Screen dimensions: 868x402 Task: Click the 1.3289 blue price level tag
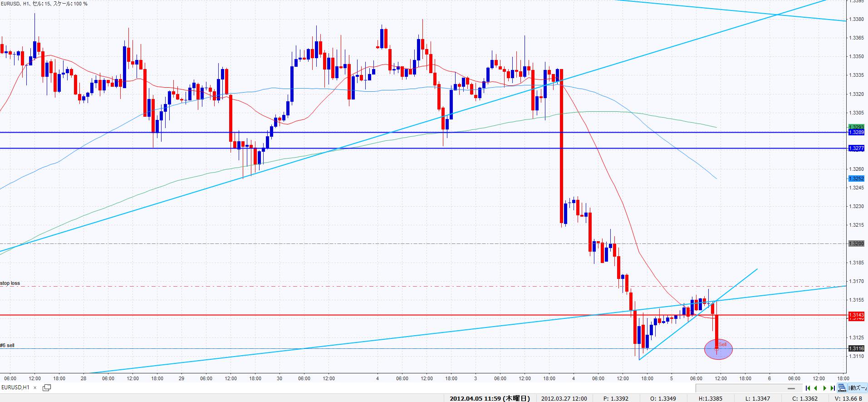point(856,132)
